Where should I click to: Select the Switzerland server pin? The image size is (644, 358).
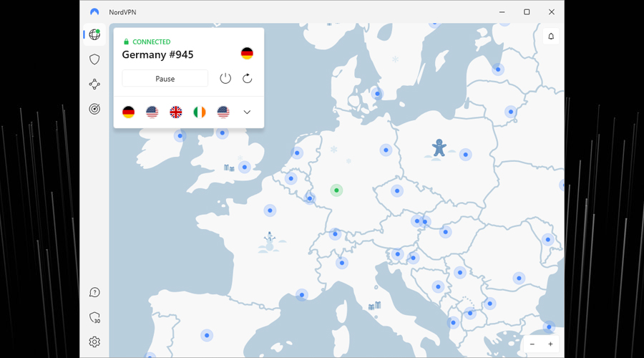click(335, 234)
